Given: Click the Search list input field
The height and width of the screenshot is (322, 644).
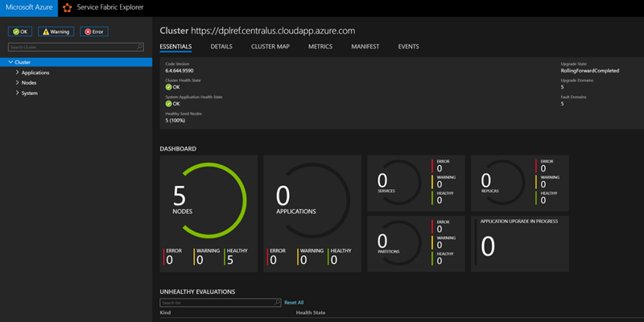Looking at the screenshot, I should pos(220,303).
